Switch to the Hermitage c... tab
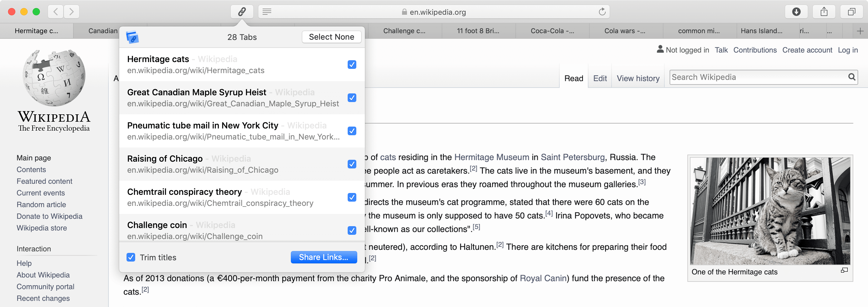The height and width of the screenshot is (307, 868). click(36, 31)
